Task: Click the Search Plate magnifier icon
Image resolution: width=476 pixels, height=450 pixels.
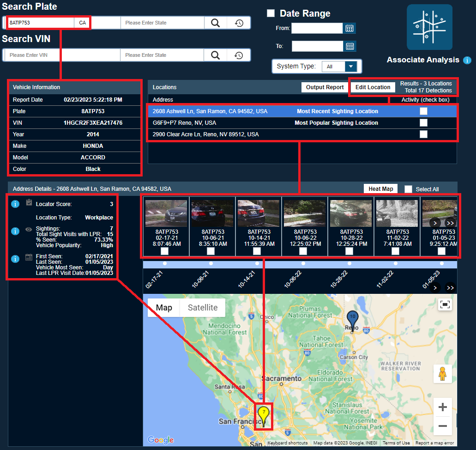Action: (215, 23)
